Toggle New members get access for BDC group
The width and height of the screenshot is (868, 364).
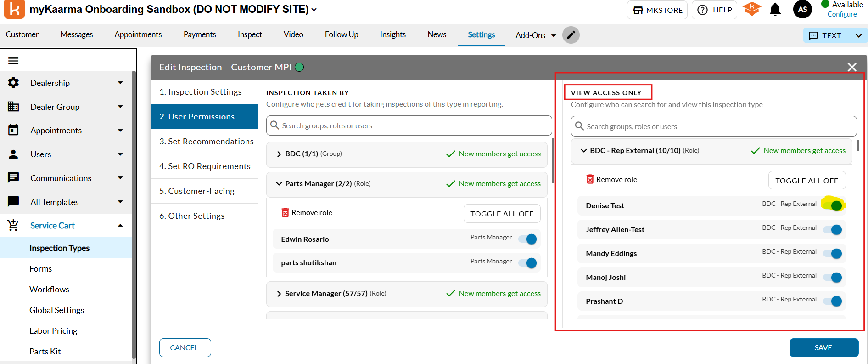pos(493,154)
